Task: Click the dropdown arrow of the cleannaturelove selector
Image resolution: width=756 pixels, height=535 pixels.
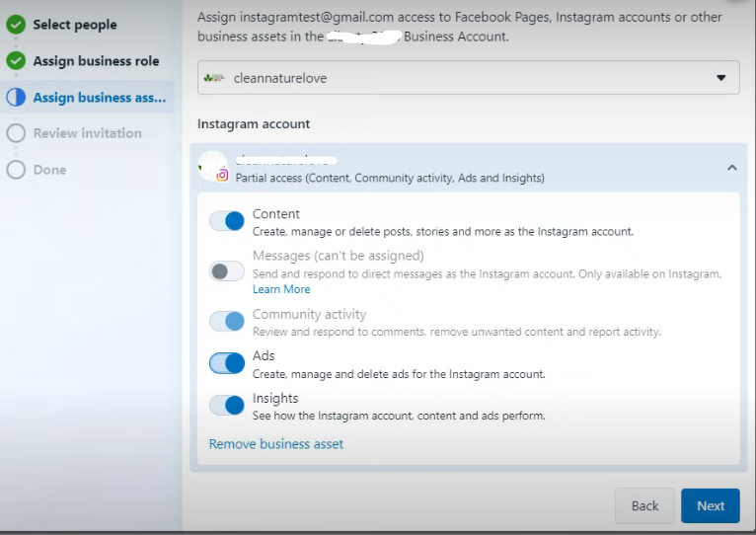Action: [720, 78]
